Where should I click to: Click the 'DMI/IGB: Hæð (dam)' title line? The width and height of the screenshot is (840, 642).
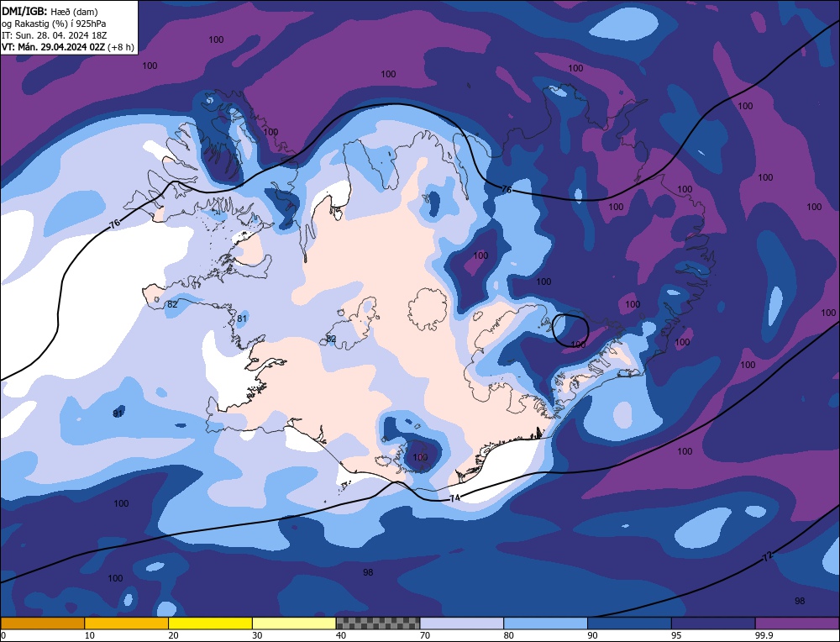50,11
